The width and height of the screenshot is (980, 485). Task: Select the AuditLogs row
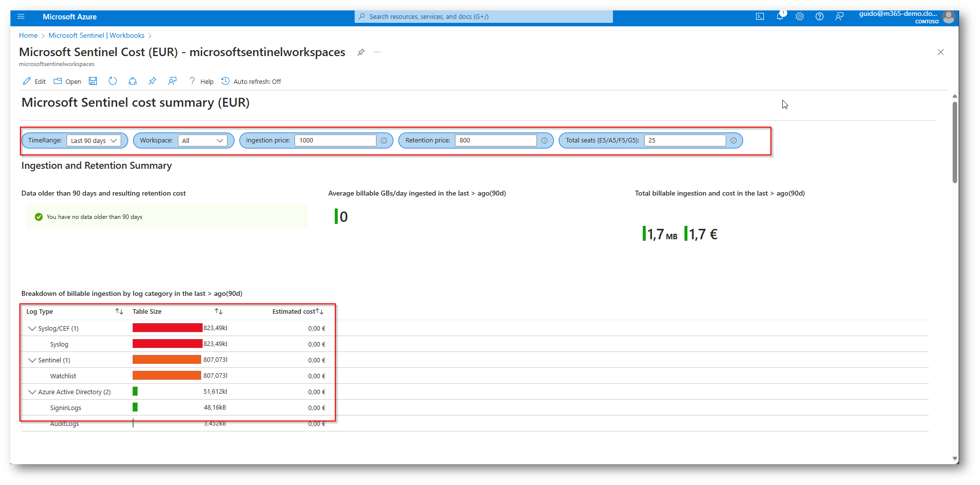click(x=475, y=423)
